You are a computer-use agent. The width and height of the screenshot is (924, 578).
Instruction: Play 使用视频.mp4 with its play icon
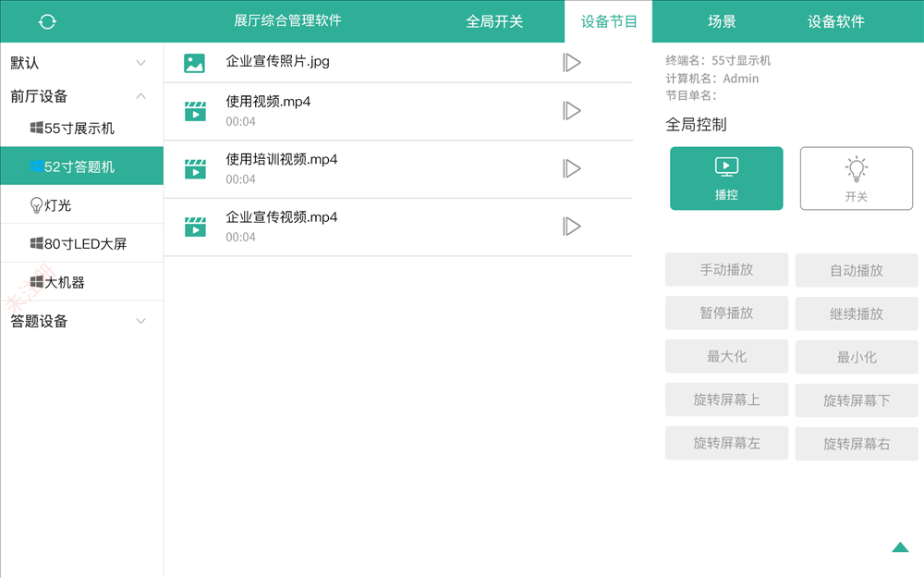[x=572, y=111]
